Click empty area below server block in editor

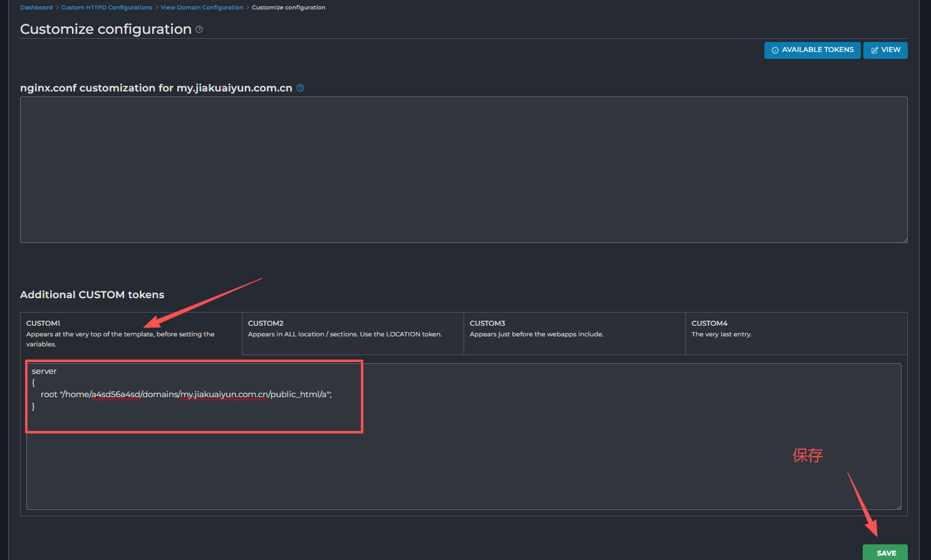click(464, 470)
